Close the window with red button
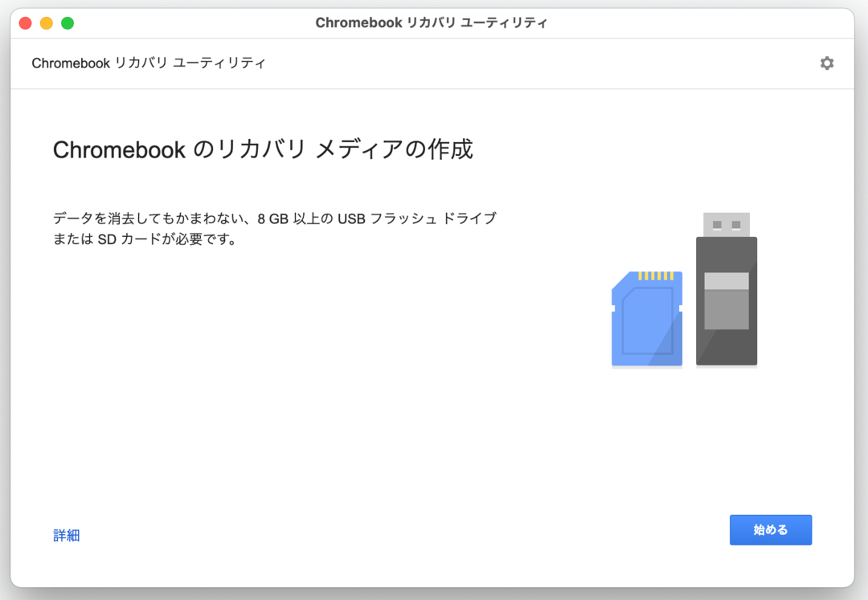 pyautogui.click(x=26, y=23)
